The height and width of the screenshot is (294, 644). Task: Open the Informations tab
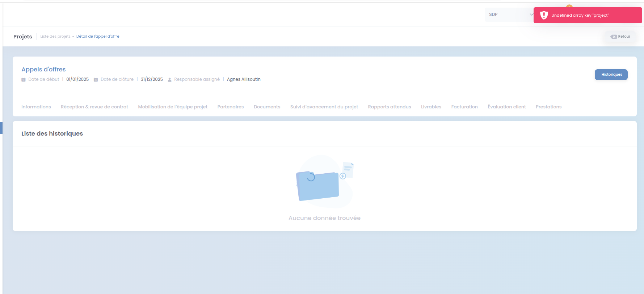tap(36, 107)
